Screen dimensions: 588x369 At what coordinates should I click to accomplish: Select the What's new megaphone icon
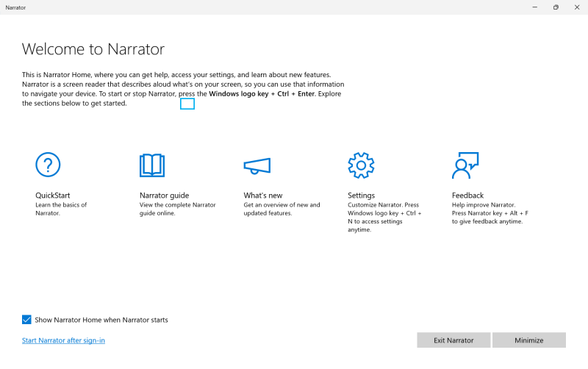tap(257, 166)
